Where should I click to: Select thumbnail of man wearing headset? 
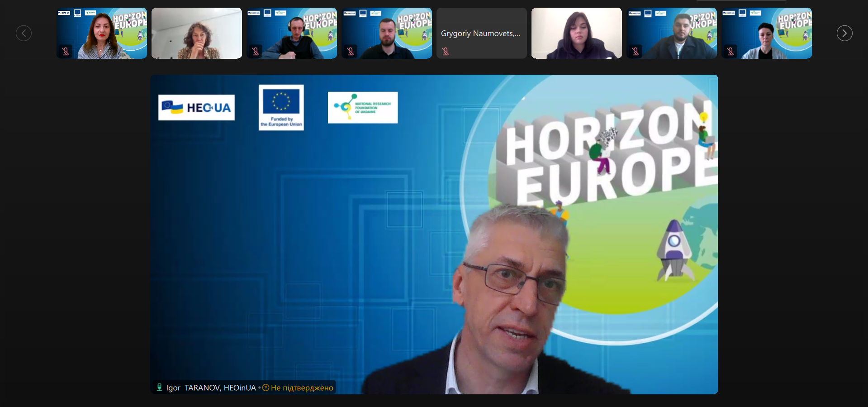292,33
